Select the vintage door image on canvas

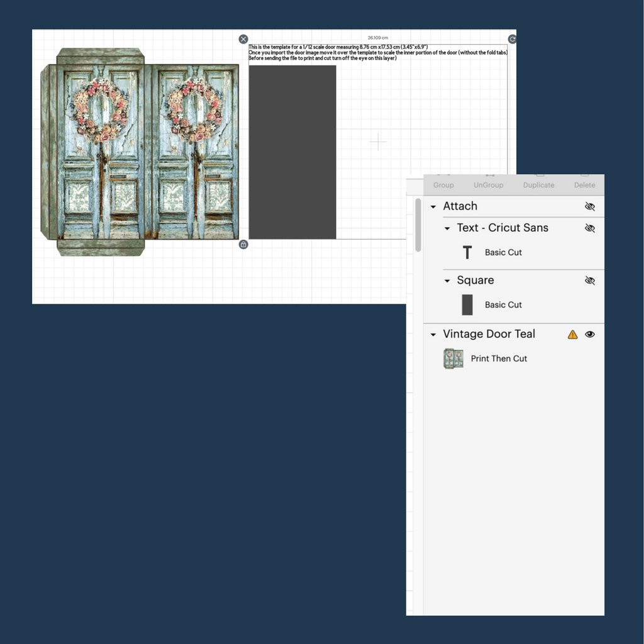pos(140,152)
